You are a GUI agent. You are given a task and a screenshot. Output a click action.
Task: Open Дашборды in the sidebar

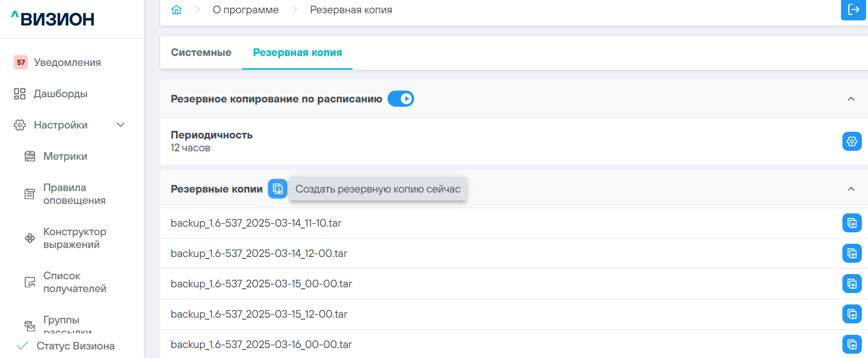[x=60, y=94]
